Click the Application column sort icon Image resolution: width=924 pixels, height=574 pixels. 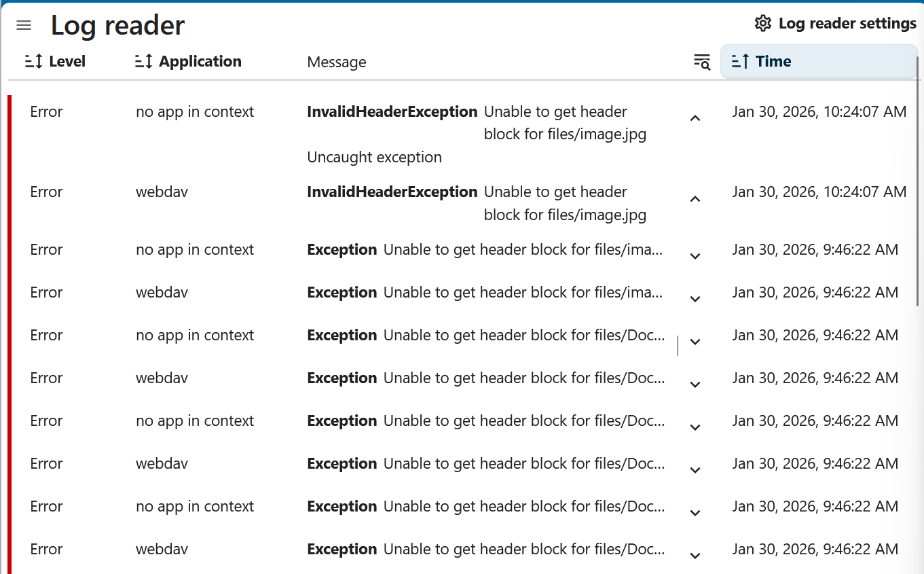point(144,62)
